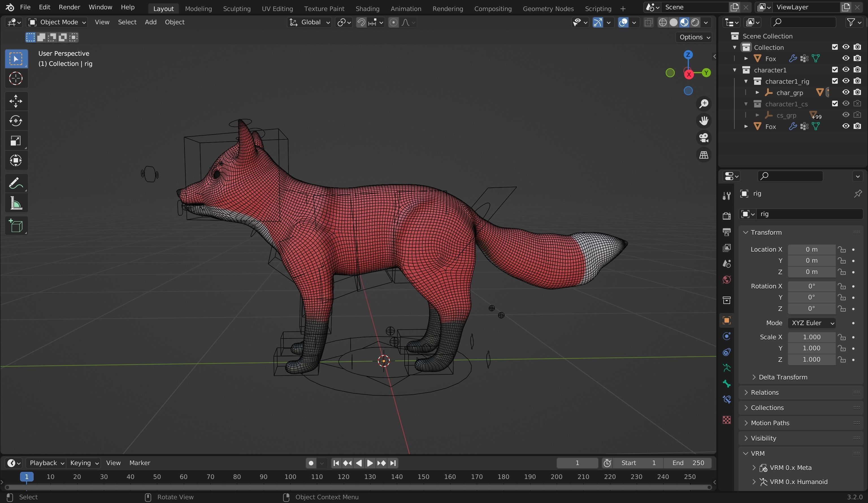Select the Move tool

pyautogui.click(x=16, y=101)
